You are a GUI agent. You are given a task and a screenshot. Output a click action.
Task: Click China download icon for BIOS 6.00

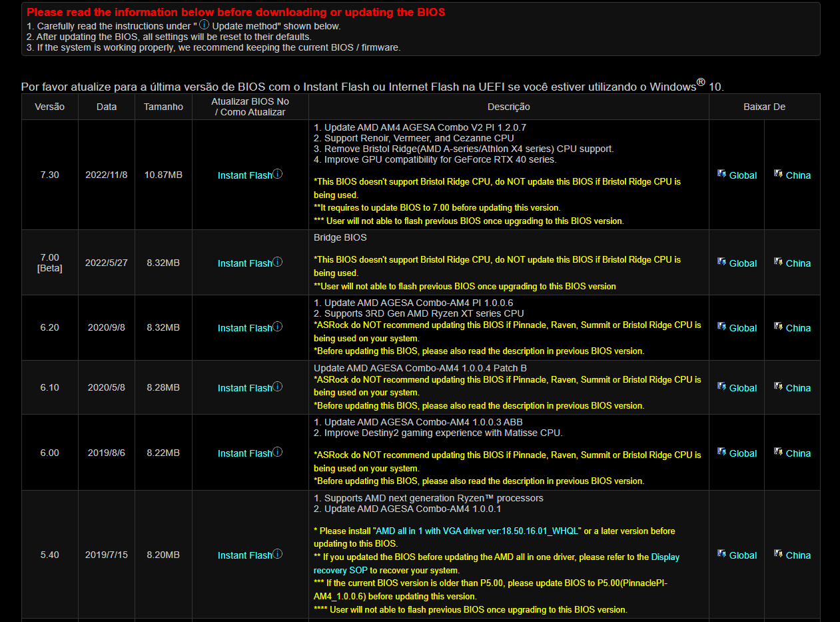point(778,452)
